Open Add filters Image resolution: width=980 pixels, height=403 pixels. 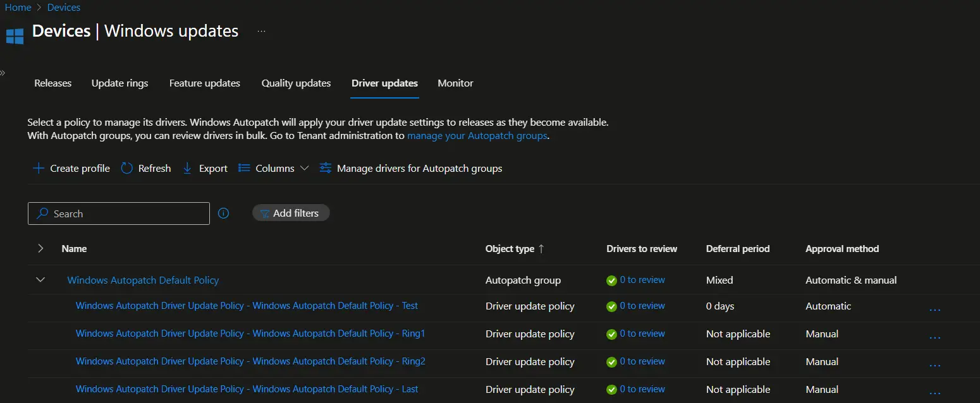click(x=290, y=213)
